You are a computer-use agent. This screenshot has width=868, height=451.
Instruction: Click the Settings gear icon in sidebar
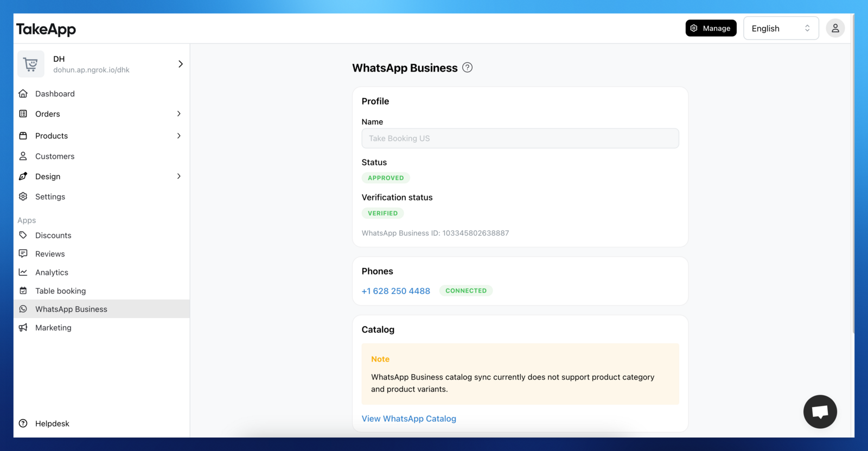pyautogui.click(x=23, y=196)
